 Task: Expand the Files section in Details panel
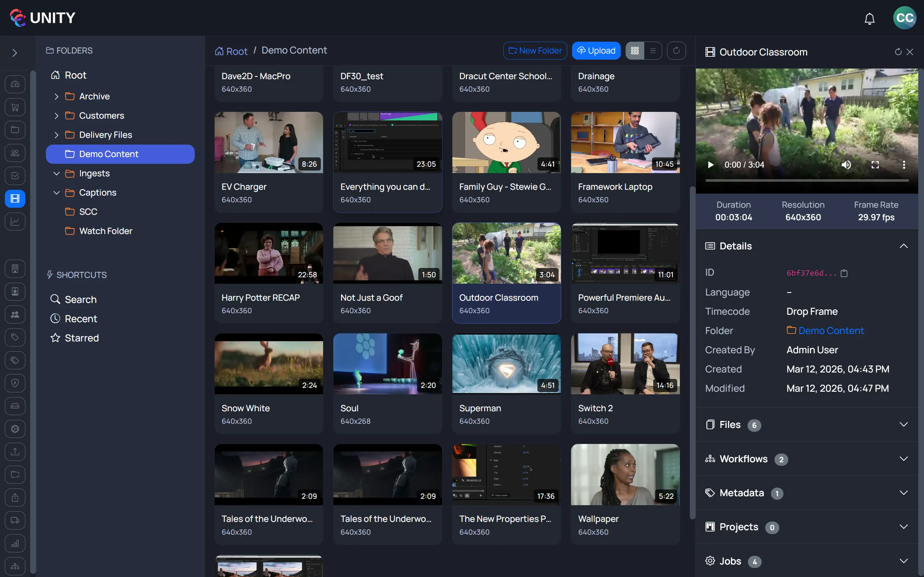click(x=903, y=424)
